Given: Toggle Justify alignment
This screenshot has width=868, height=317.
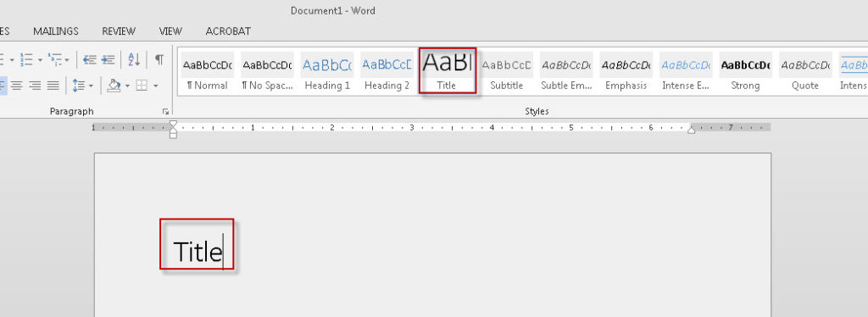Looking at the screenshot, I should click(x=53, y=86).
